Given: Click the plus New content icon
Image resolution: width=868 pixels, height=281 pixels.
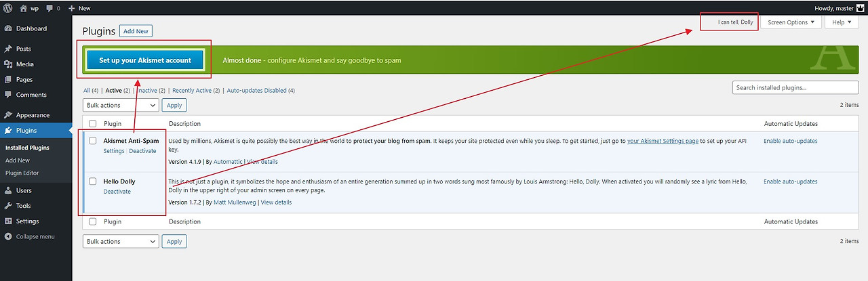Looking at the screenshot, I should tap(72, 8).
